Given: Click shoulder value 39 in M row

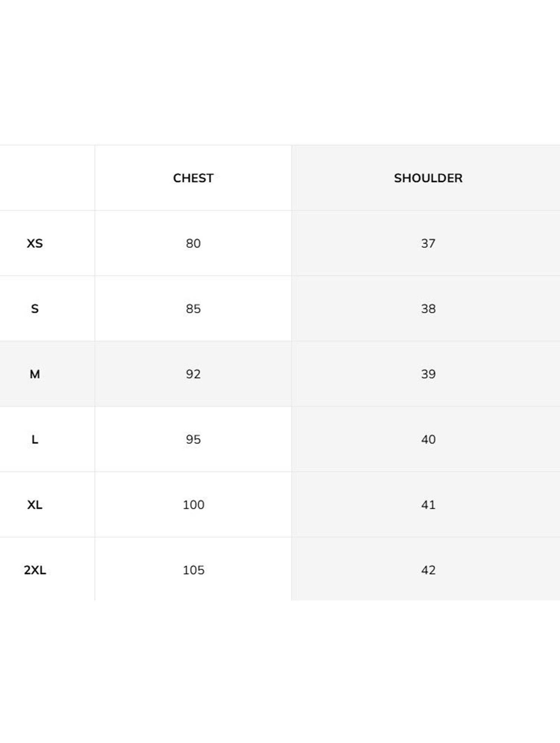Looking at the screenshot, I should [x=428, y=374].
